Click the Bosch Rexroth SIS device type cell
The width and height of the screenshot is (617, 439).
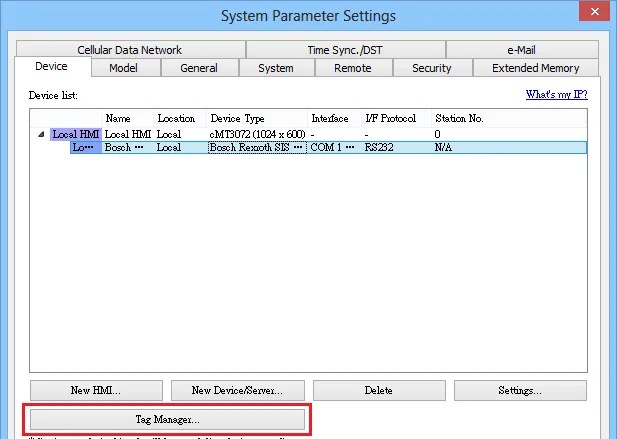pos(257,148)
